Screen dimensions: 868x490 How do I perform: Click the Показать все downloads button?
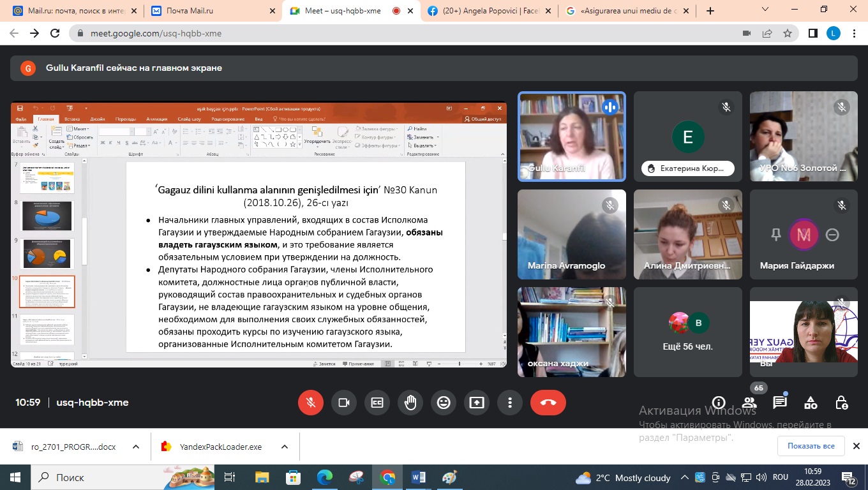[811, 446]
